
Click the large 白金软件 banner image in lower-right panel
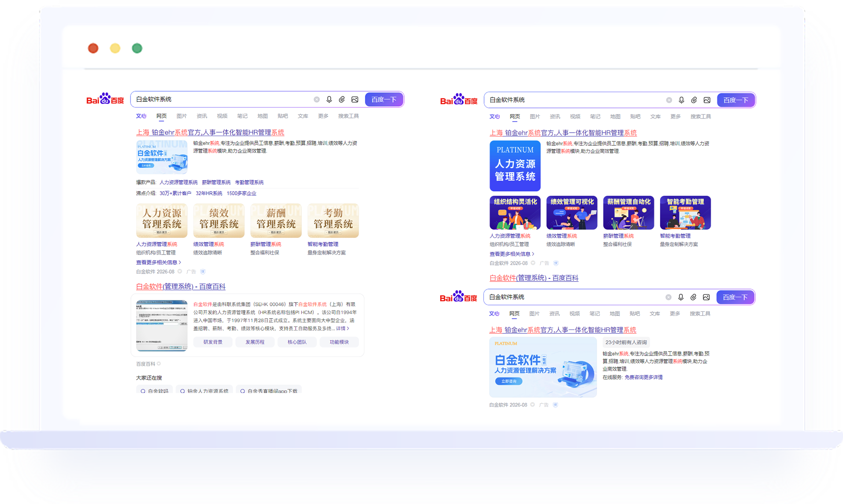(x=543, y=368)
